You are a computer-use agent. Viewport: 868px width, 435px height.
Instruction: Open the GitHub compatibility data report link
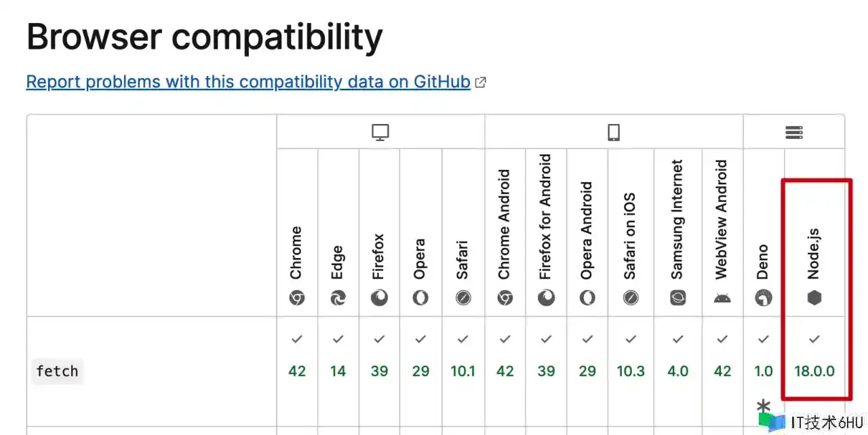(248, 82)
